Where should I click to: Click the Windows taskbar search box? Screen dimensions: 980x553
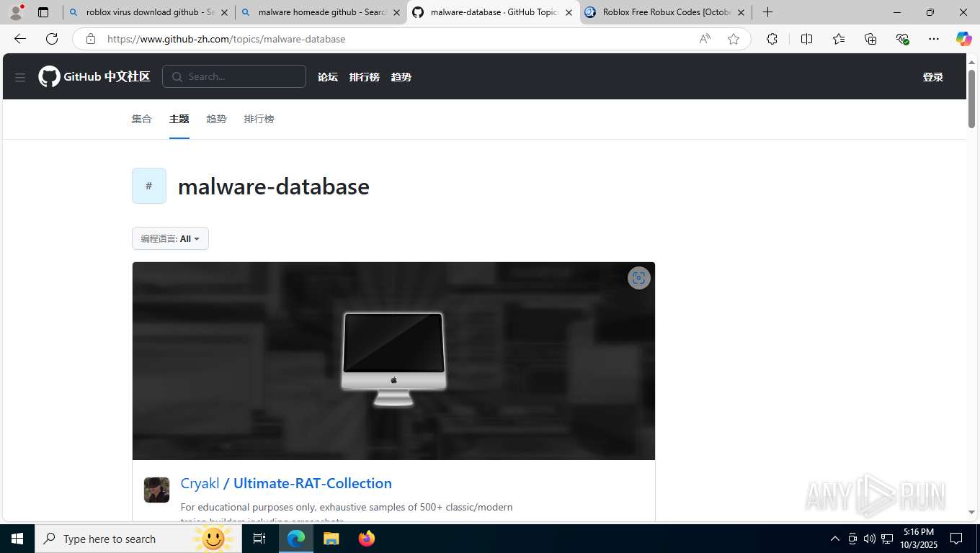click(x=138, y=539)
